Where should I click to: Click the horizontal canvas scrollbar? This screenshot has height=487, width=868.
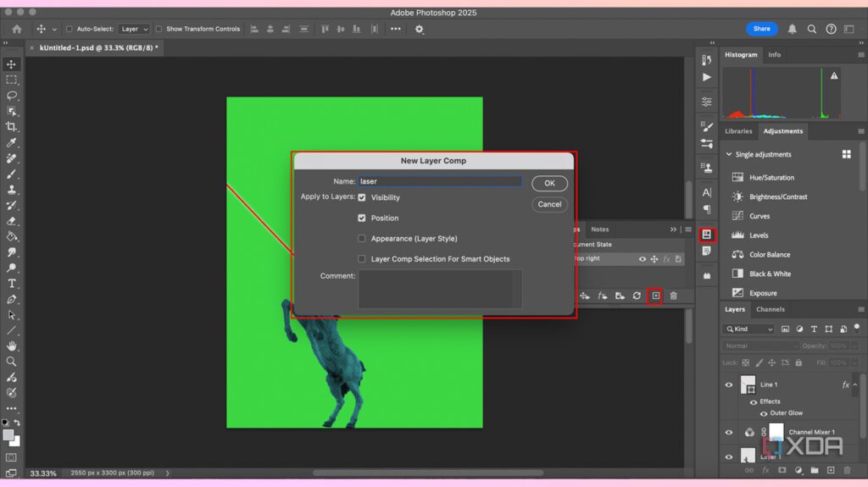(x=428, y=473)
